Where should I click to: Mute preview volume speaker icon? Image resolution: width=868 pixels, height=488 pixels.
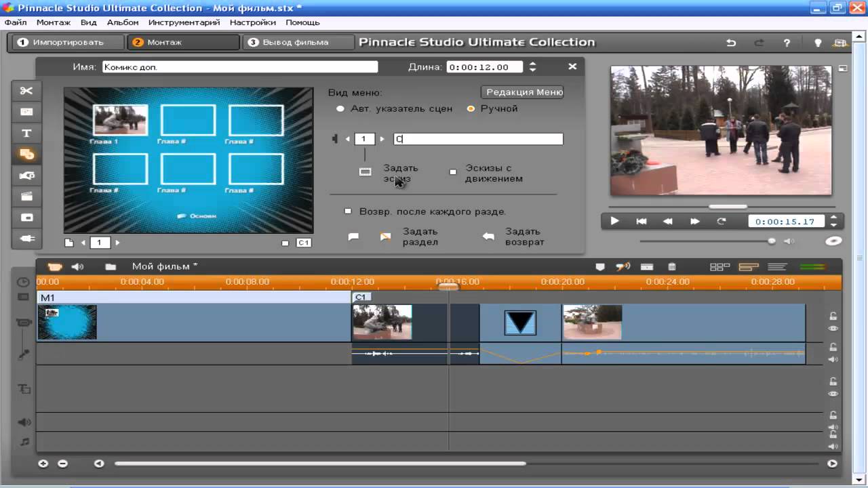[x=789, y=241]
